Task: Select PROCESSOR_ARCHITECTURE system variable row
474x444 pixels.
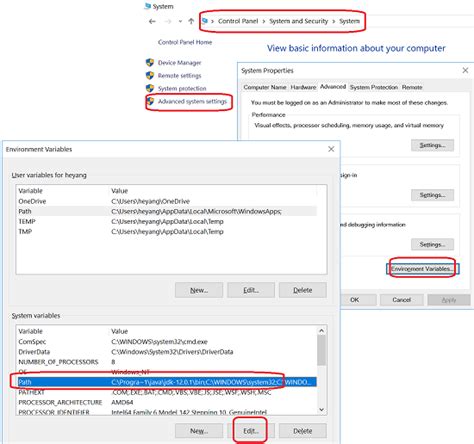Action: pyautogui.click(x=166, y=402)
